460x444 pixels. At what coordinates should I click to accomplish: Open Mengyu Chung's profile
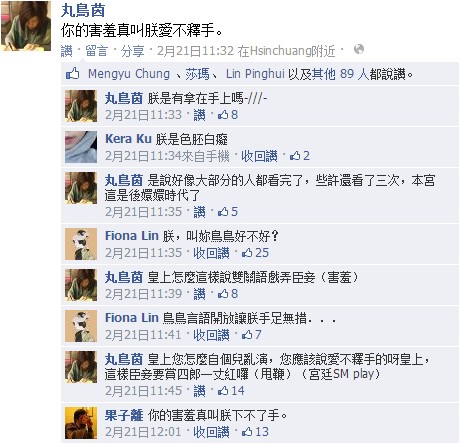(129, 74)
